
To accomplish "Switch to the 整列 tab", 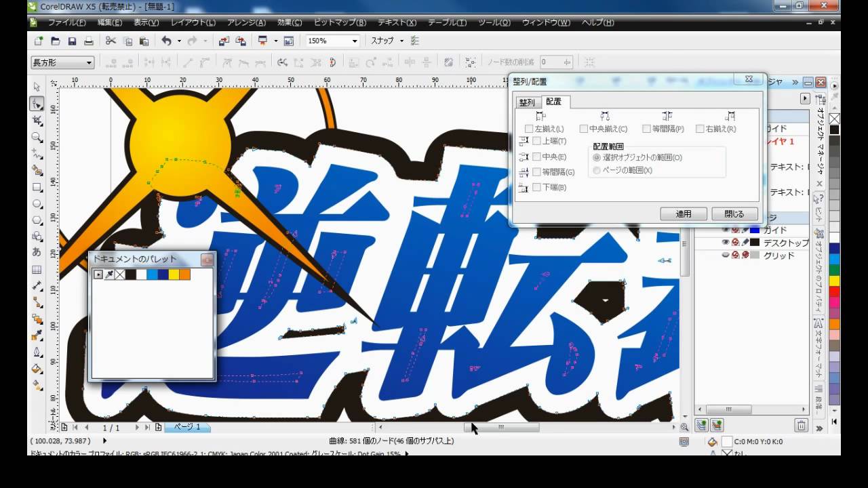I will click(x=527, y=102).
